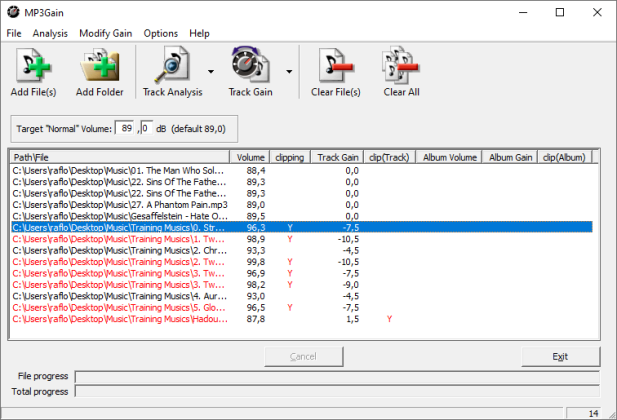Select the 'Training Musics\1. Tw…' row

(x=302, y=239)
